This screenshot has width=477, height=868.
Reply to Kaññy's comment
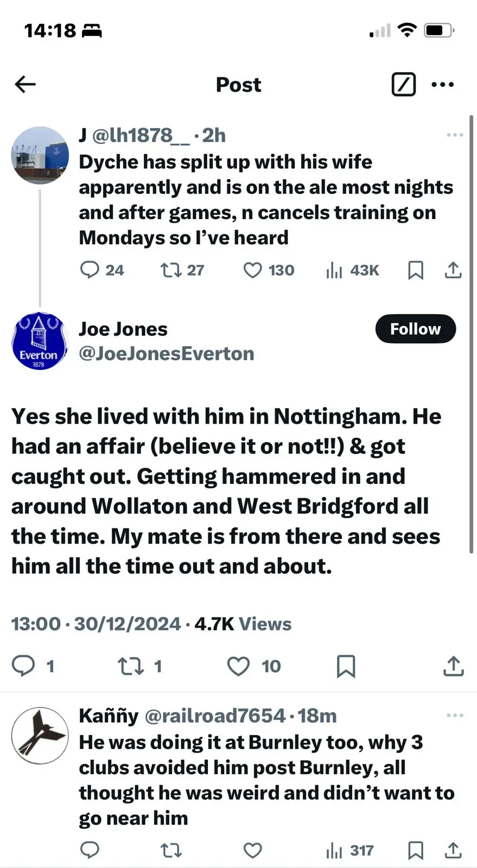[90, 850]
